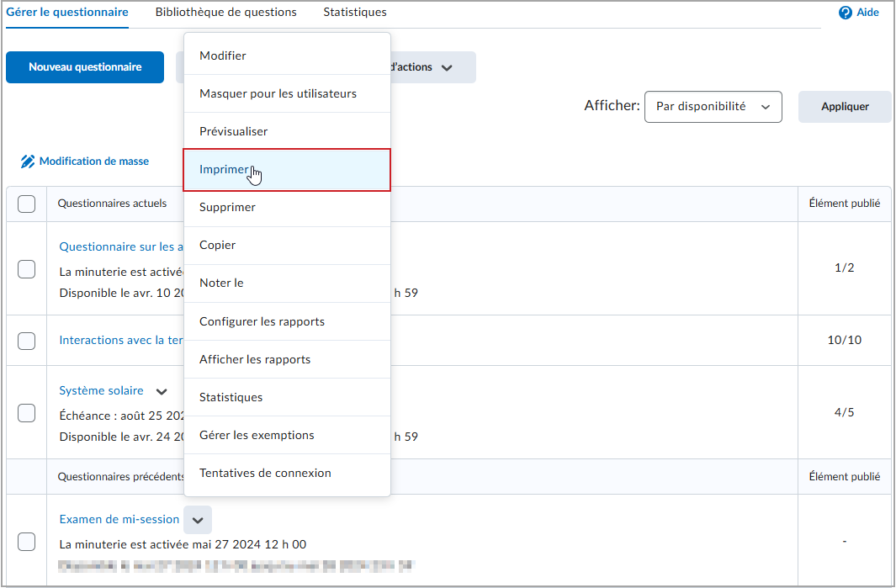Open the Aide help icon
Screen dimensions: 896x588
pos(846,13)
